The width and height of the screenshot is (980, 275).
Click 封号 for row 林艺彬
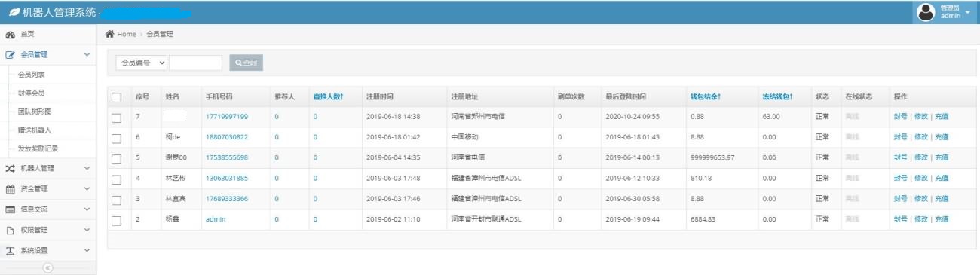tap(900, 179)
